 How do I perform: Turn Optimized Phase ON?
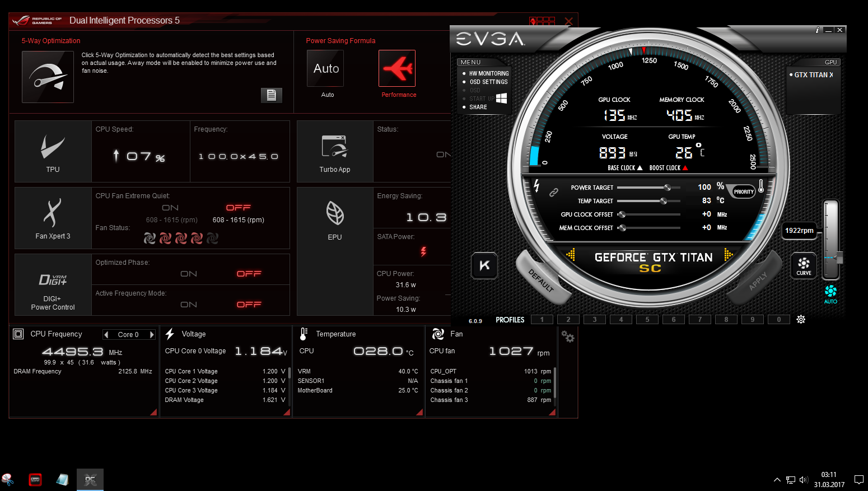[x=189, y=274]
